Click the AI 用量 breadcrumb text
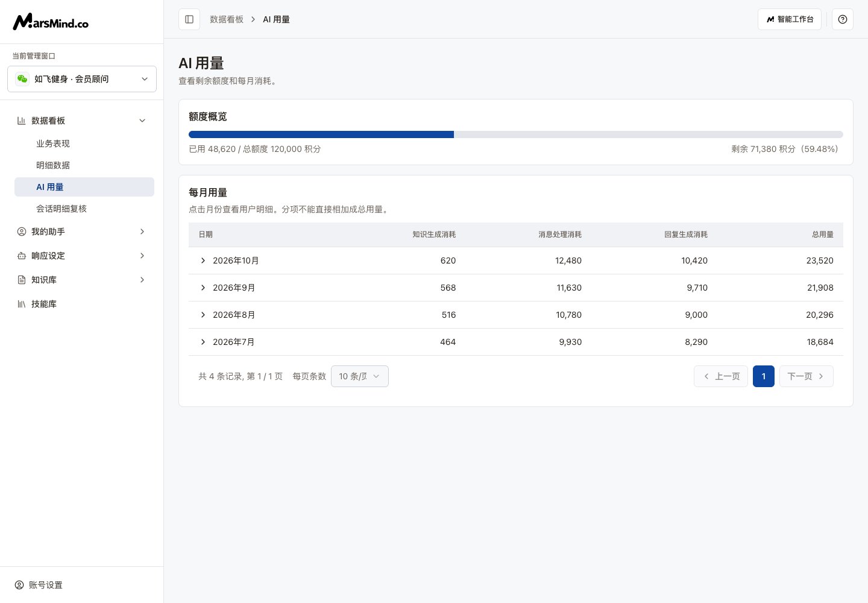 click(x=276, y=19)
